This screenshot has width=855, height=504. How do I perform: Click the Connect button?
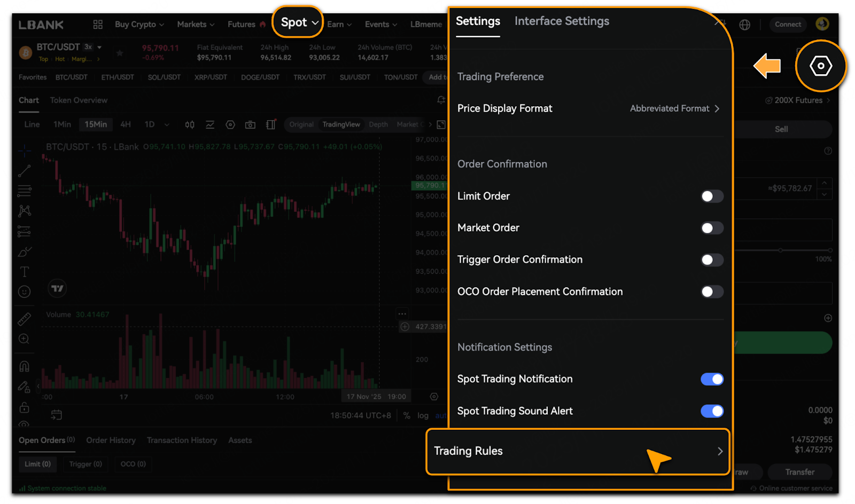(788, 25)
